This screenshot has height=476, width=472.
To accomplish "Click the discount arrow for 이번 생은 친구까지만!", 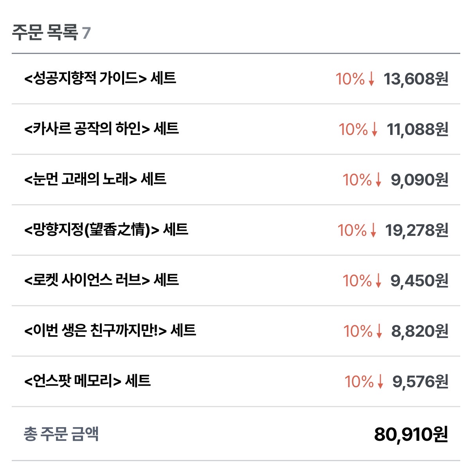I will (x=379, y=331).
